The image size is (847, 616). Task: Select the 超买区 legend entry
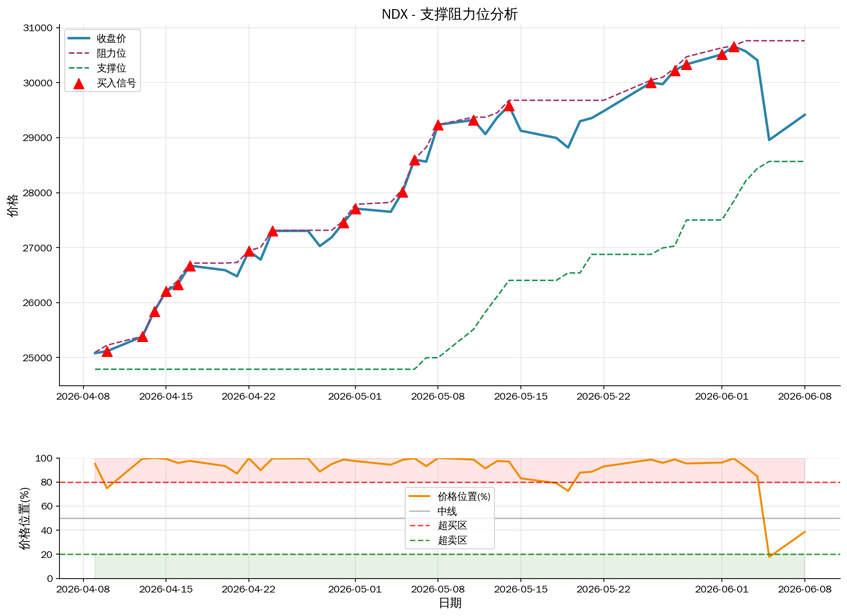pyautogui.click(x=438, y=526)
